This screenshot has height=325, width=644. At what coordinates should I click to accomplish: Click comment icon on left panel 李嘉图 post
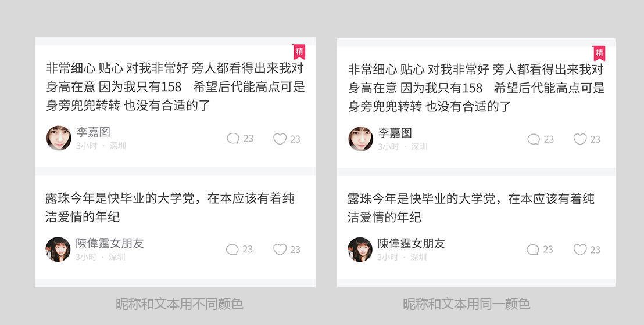pos(233,139)
